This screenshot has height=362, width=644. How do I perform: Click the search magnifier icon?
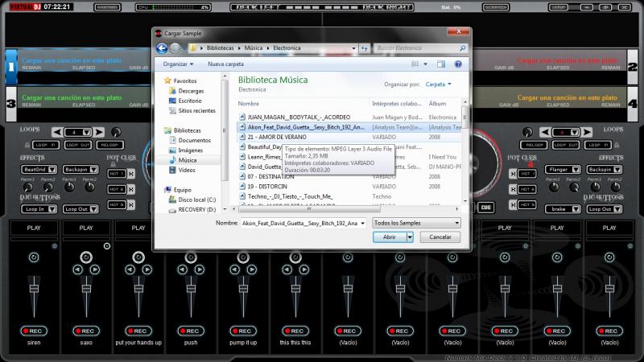click(x=462, y=48)
